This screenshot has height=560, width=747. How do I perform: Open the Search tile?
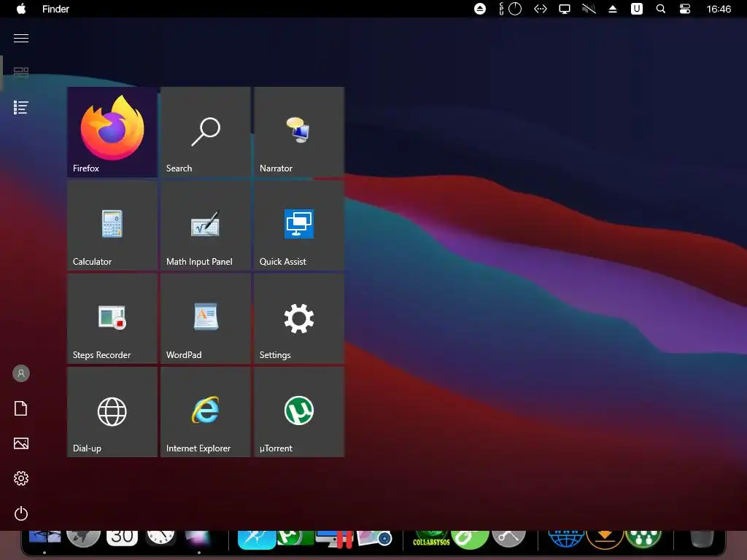[x=206, y=132]
